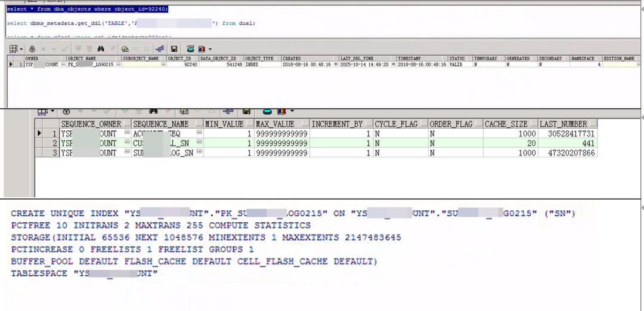Click the CREATE UNIQUE INDEX statement line

293,213
